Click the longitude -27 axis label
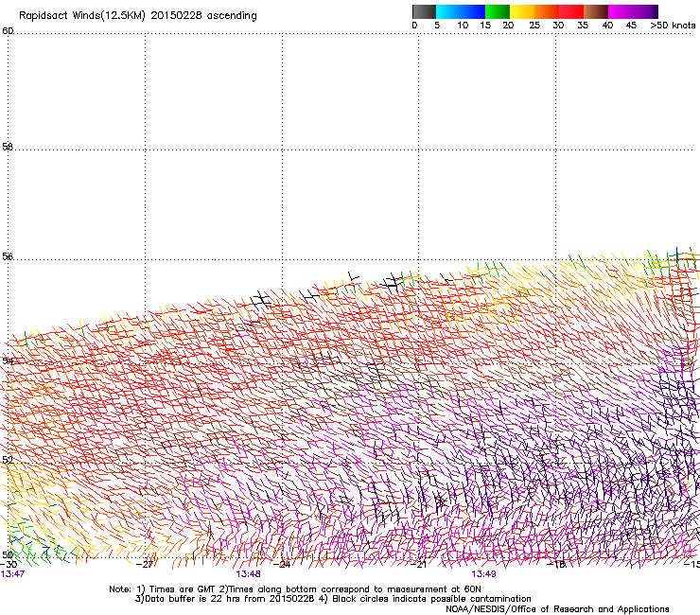The width and height of the screenshot is (700, 615). [x=145, y=564]
